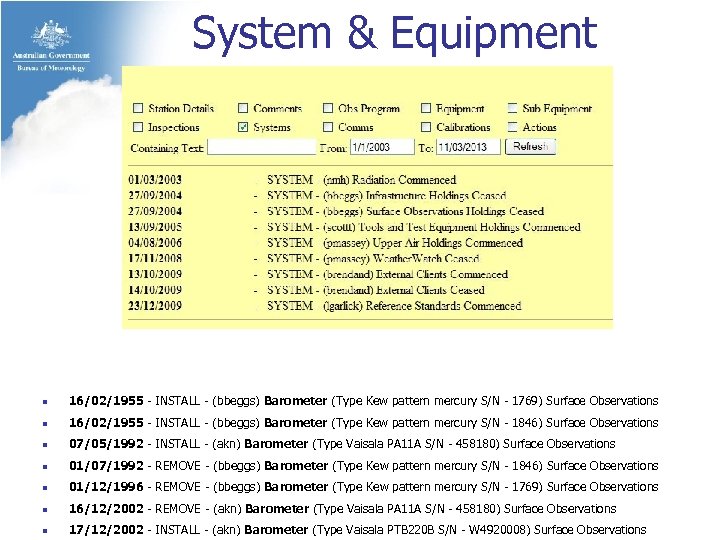The image size is (720, 540).
Task: Select Reference Standards Commenced entry
Action: 325,306
